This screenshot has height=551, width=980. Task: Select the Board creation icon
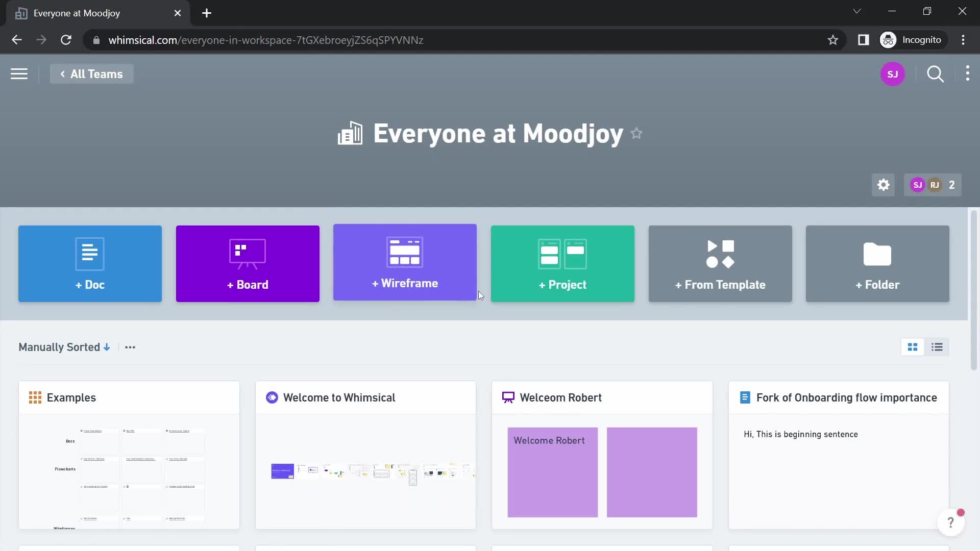[x=248, y=263]
